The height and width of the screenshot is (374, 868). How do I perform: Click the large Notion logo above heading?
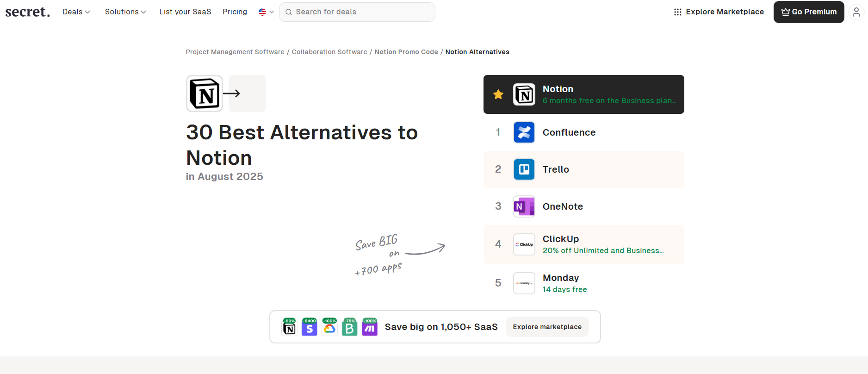click(x=205, y=93)
